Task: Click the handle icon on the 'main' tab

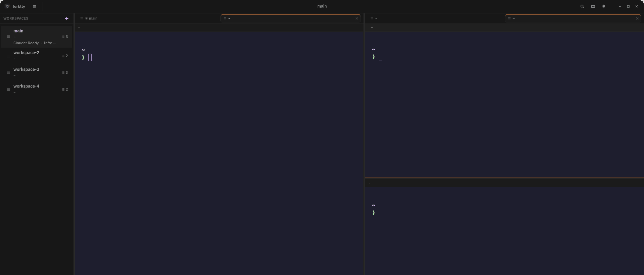Action: (82, 18)
